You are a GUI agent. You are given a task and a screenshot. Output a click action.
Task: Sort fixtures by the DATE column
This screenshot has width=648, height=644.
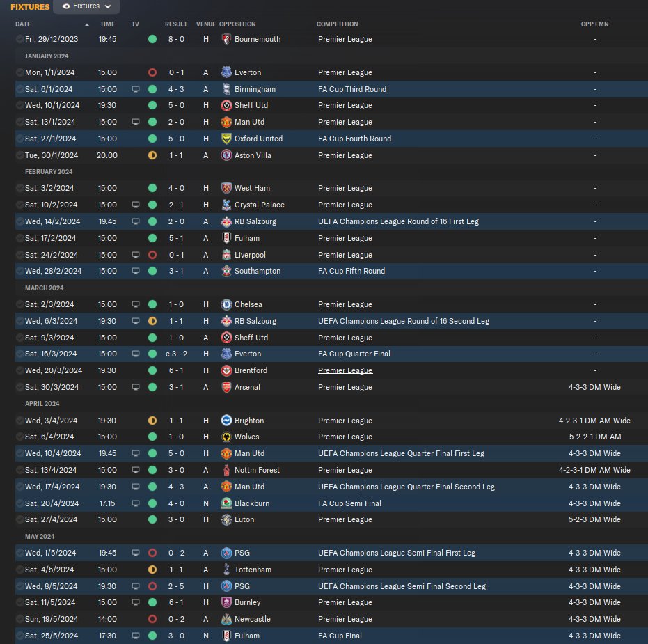pyautogui.click(x=23, y=24)
